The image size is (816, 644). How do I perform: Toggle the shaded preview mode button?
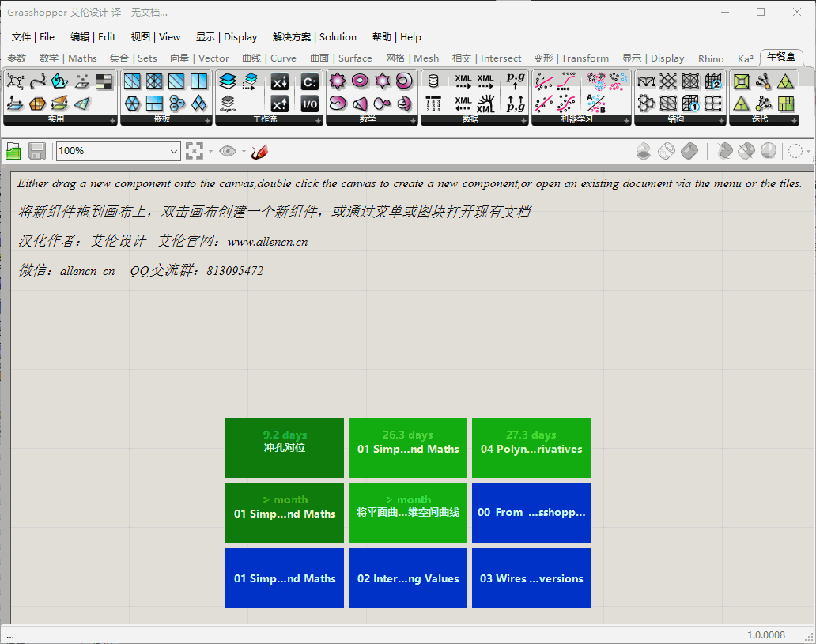689,152
